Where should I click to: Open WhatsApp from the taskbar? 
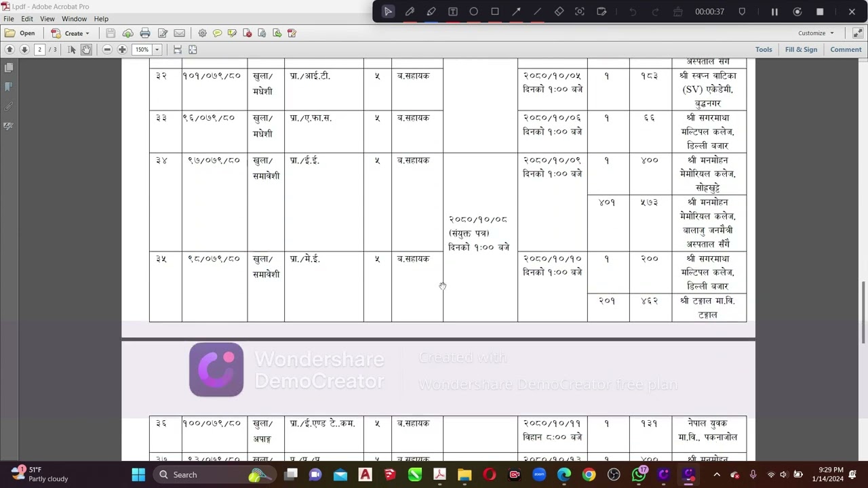(x=638, y=474)
